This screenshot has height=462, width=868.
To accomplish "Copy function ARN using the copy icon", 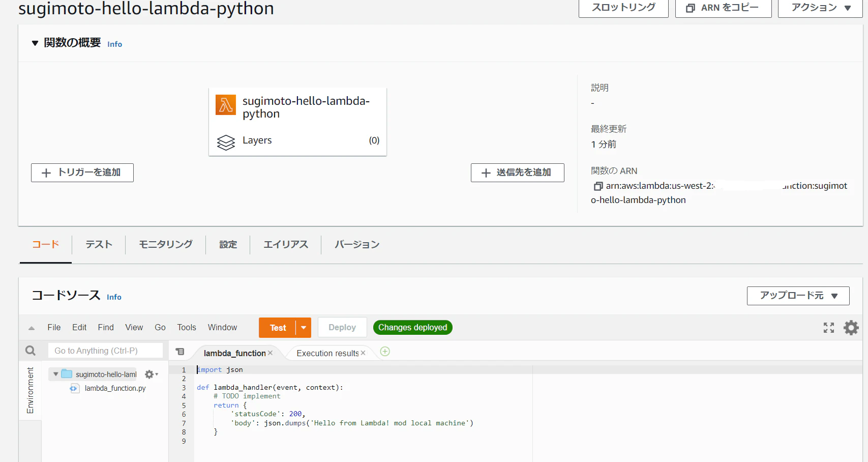I will 598,186.
